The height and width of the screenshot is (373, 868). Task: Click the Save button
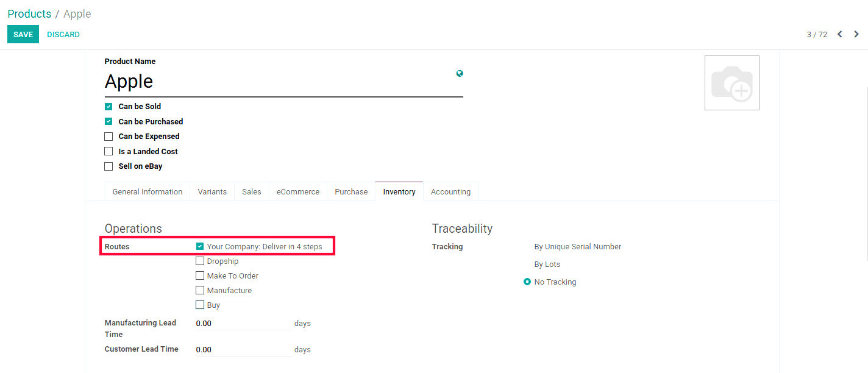[x=23, y=35]
